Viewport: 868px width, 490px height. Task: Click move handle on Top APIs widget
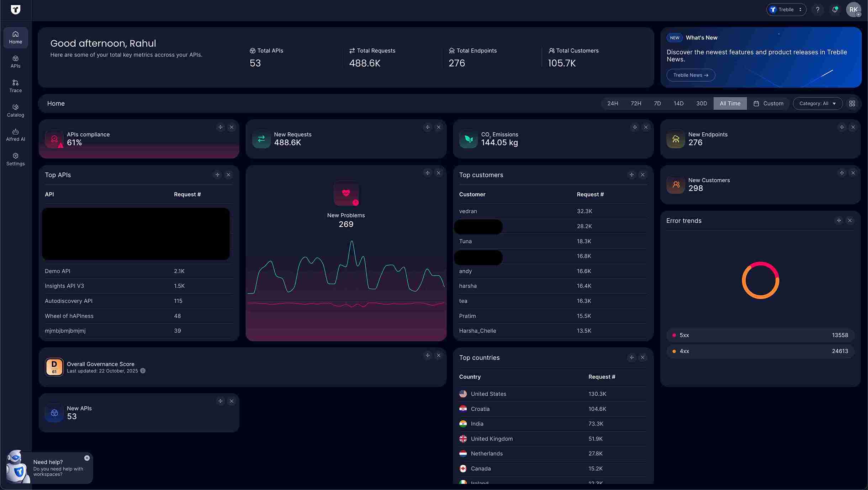point(217,175)
